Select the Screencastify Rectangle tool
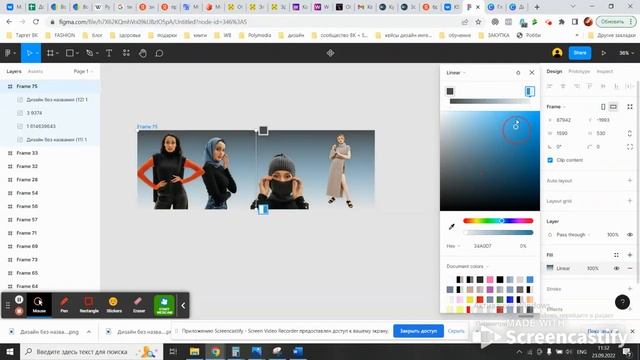This screenshot has width=640, height=360. (89, 305)
